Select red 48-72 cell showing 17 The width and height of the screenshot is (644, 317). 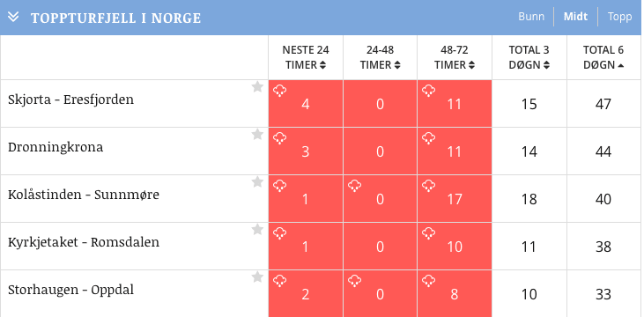(455, 199)
